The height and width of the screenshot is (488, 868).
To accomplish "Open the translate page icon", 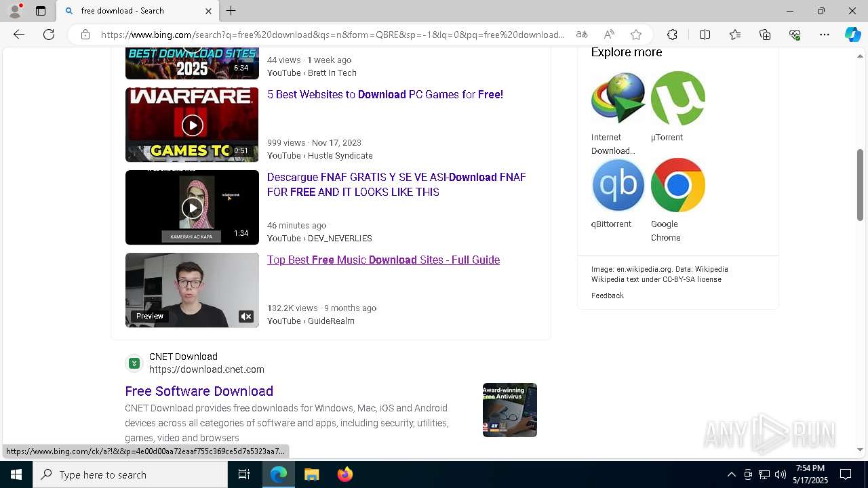I will 582,35.
